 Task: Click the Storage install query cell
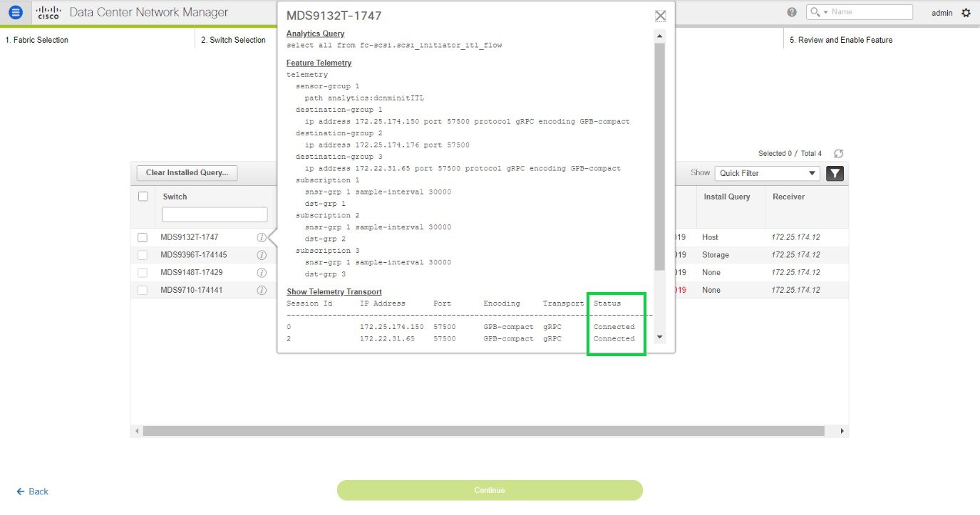[x=715, y=255]
